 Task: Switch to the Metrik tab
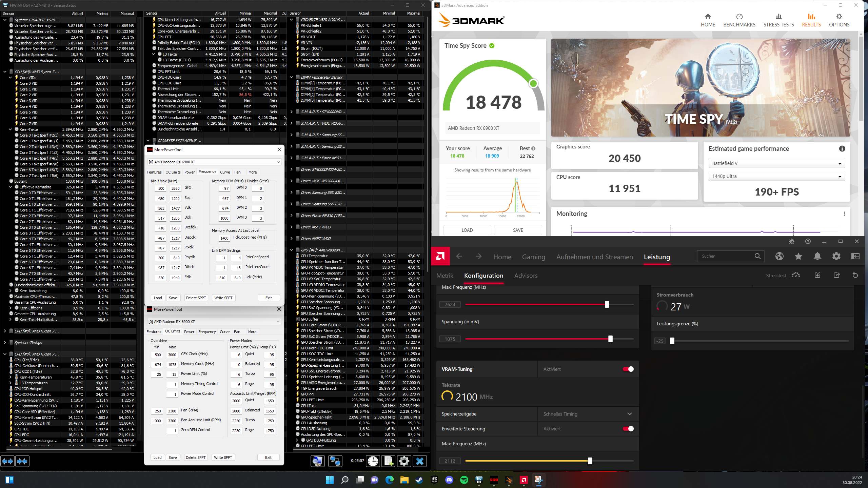(x=445, y=276)
